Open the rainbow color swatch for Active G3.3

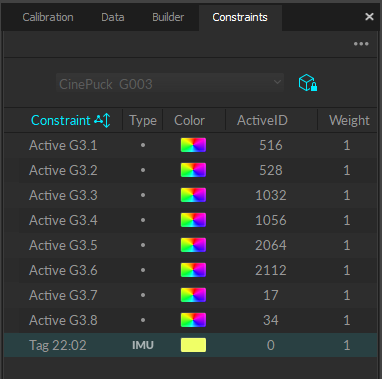[193, 195]
